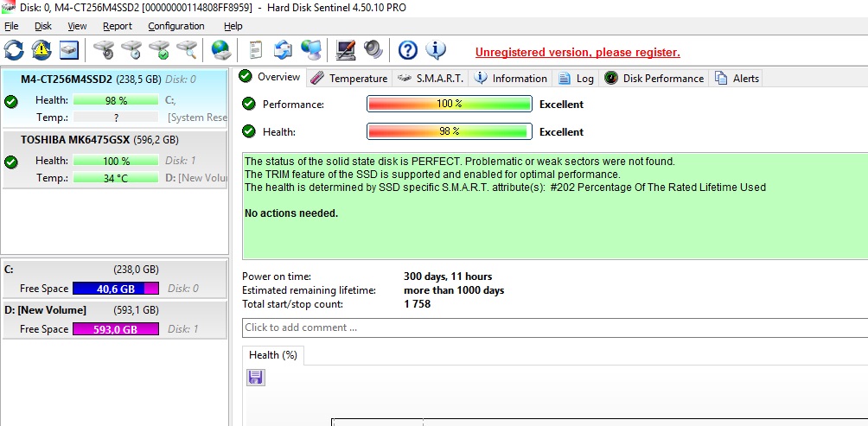This screenshot has height=426, width=868.
Task: Click the information speech bubble icon
Action: [436, 50]
